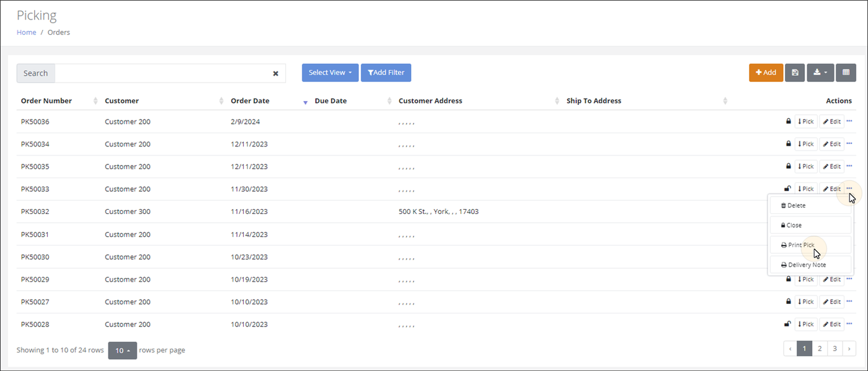Go to pagination page 3

(x=835, y=349)
